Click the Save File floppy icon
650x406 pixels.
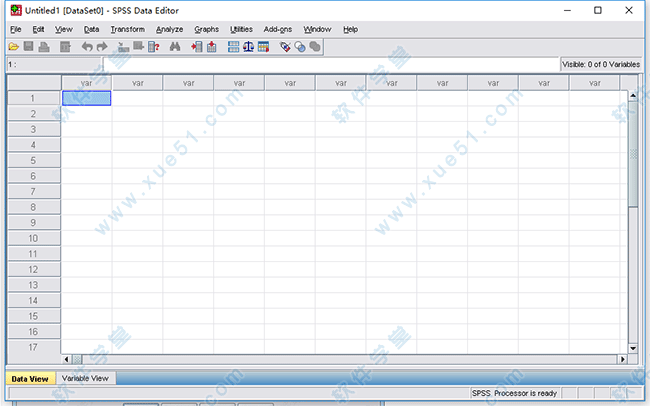28,47
